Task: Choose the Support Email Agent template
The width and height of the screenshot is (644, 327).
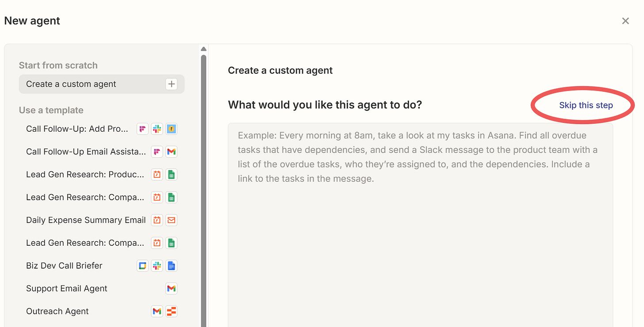Action: 102,289
